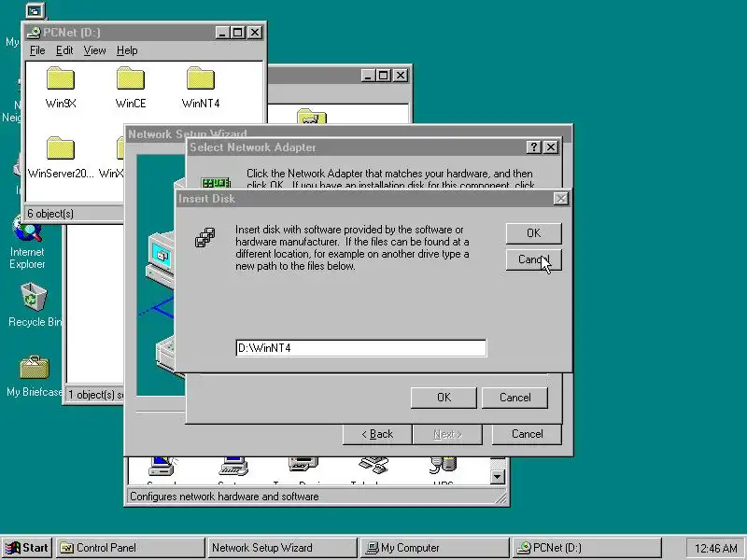
Task: Maximize the window behind PCNet
Action: tap(384, 76)
